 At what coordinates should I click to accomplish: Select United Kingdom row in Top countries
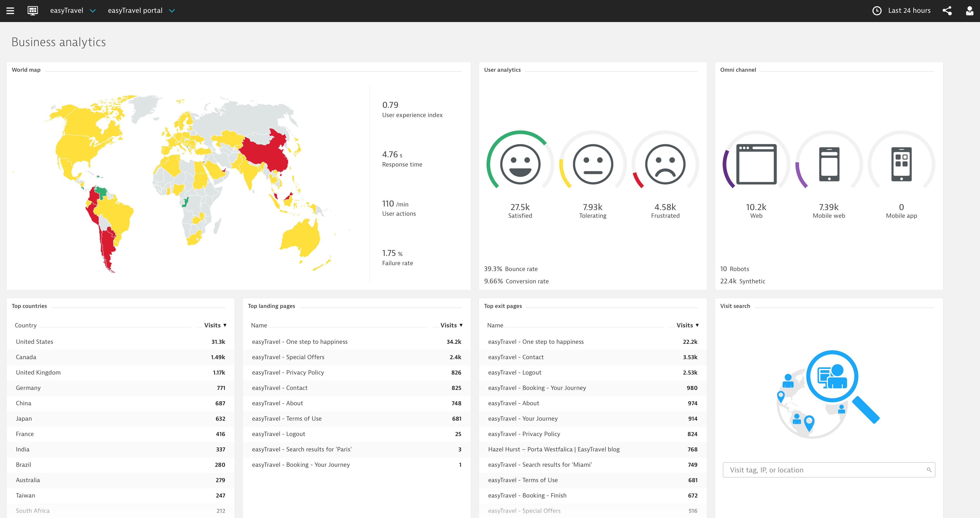coord(120,372)
